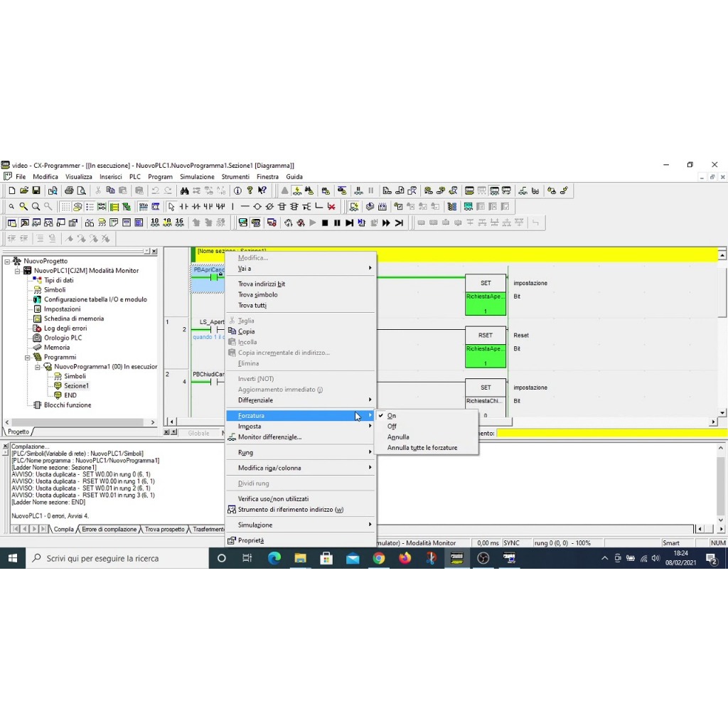The image size is (728, 728).
Task: Click the monitor in hex icon labeled 16
Action: point(180,223)
